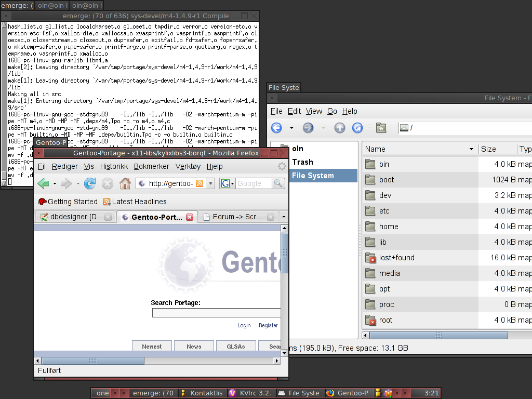
Task: Open the Verktøy menu
Action: click(188, 166)
